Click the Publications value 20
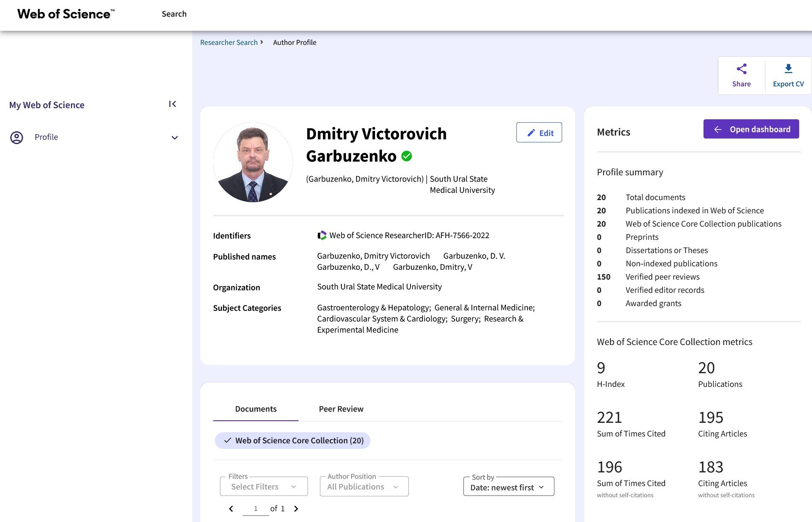The image size is (812, 522). (x=706, y=368)
